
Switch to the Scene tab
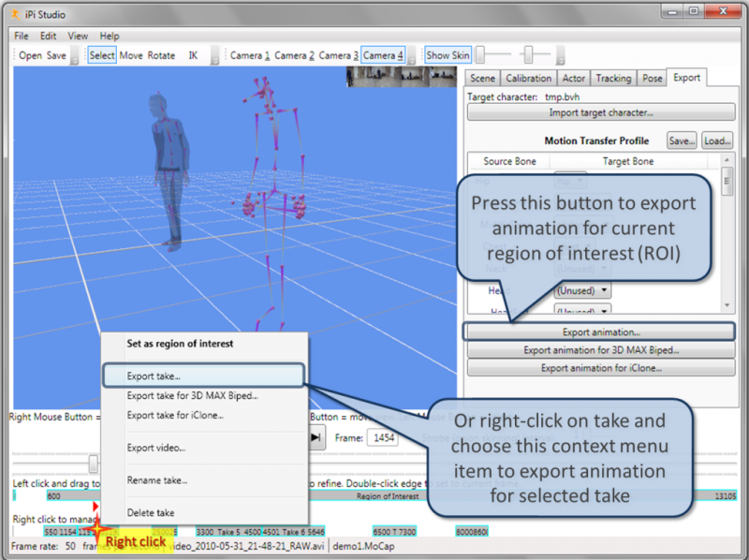pos(482,79)
